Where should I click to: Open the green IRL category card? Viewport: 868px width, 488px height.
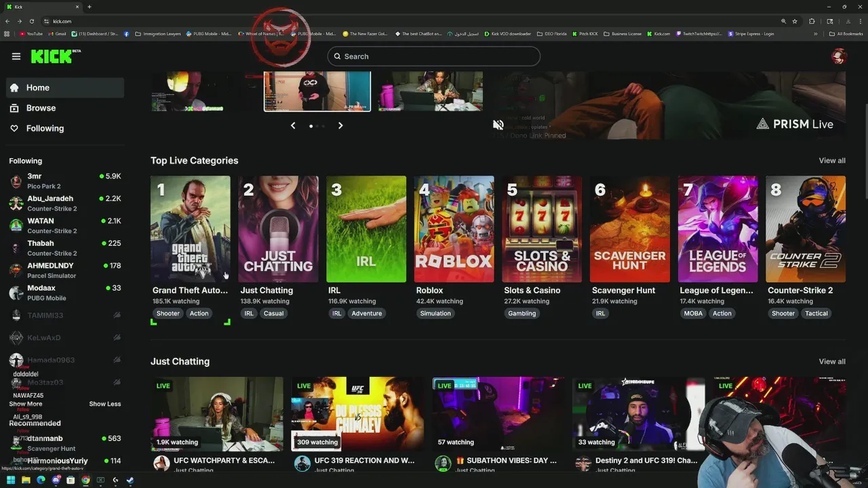(x=366, y=229)
